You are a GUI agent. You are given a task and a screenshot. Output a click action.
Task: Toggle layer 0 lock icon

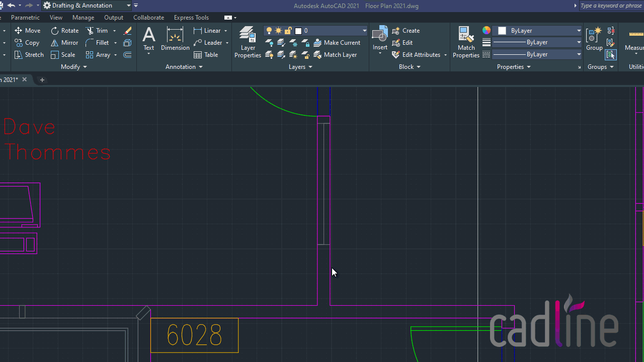pos(288,31)
